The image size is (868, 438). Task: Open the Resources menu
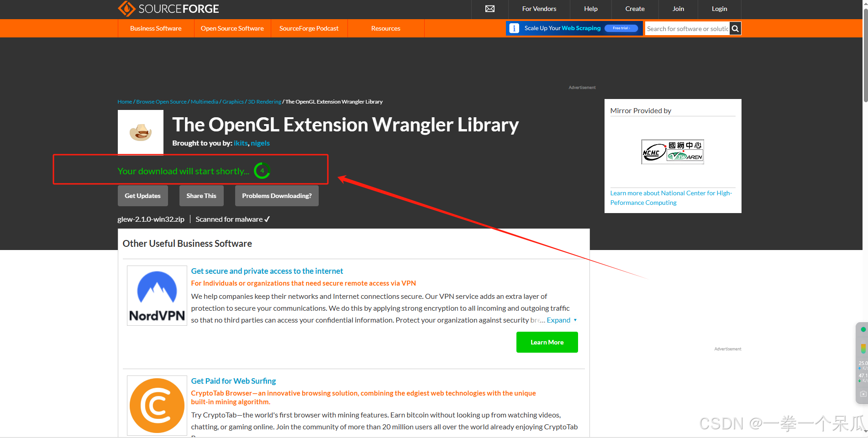click(385, 28)
